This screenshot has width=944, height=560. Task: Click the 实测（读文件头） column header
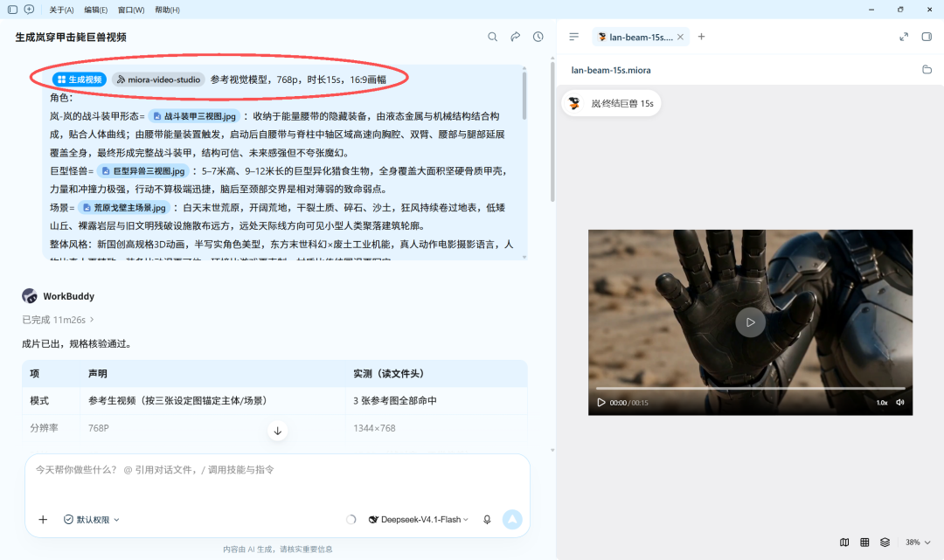(388, 374)
